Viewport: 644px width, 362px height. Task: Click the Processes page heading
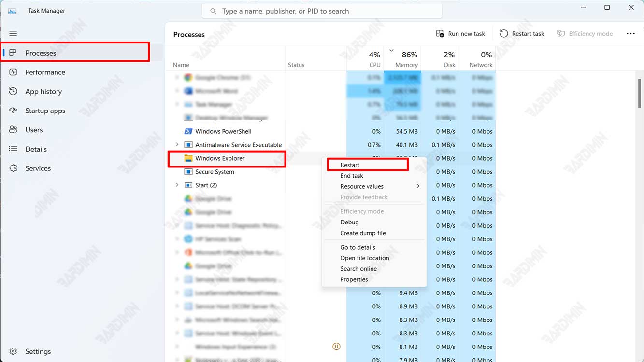pos(189,34)
